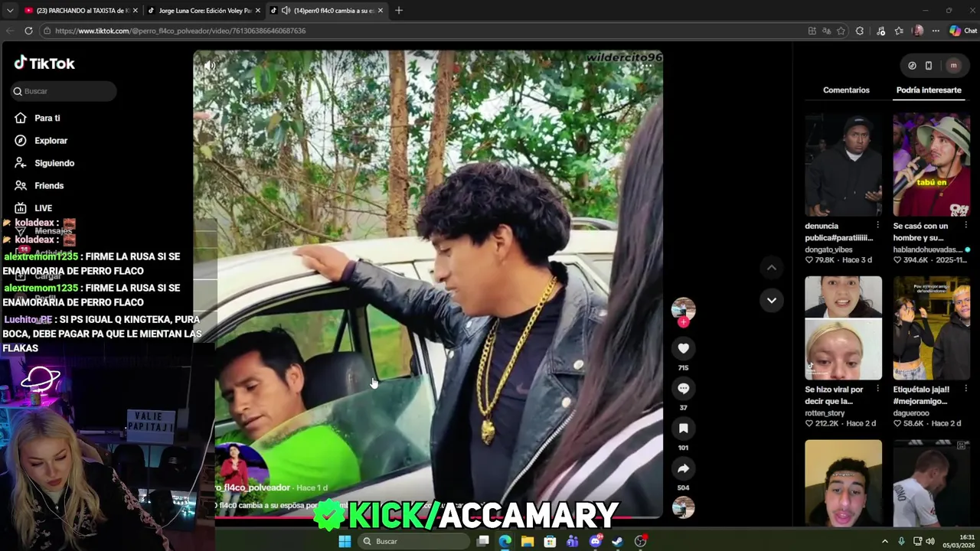Click the TikTok logo
The image size is (980, 551).
(44, 64)
